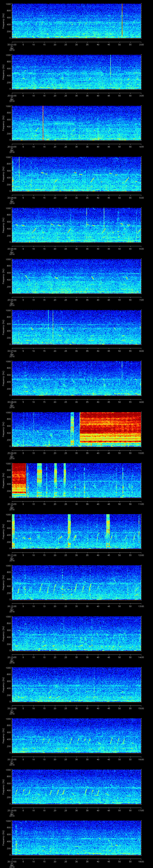Click the 20:01:00 start time label
Viewport: 153px width, 868px height.
12,44
